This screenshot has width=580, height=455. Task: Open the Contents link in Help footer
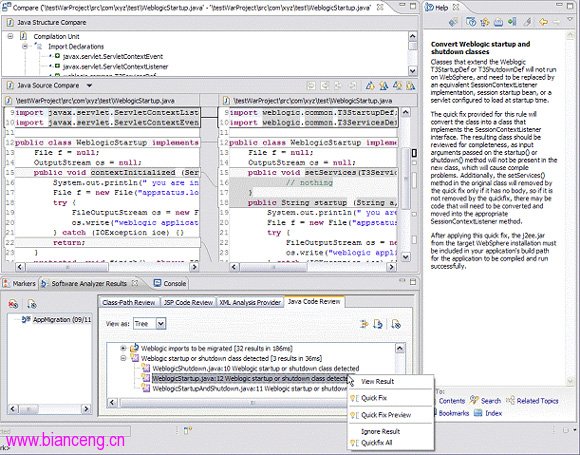(452, 401)
